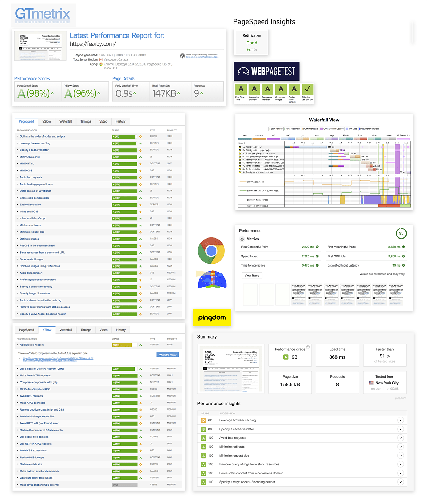Screen dimensions: 427x504
Task: Open the WP optimization tips link
Action: pos(202,57)
